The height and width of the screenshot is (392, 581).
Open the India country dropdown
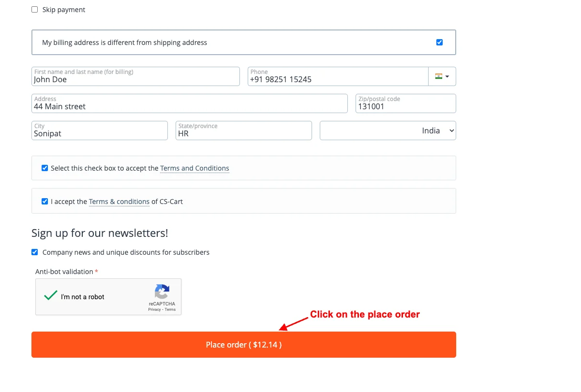click(x=388, y=131)
